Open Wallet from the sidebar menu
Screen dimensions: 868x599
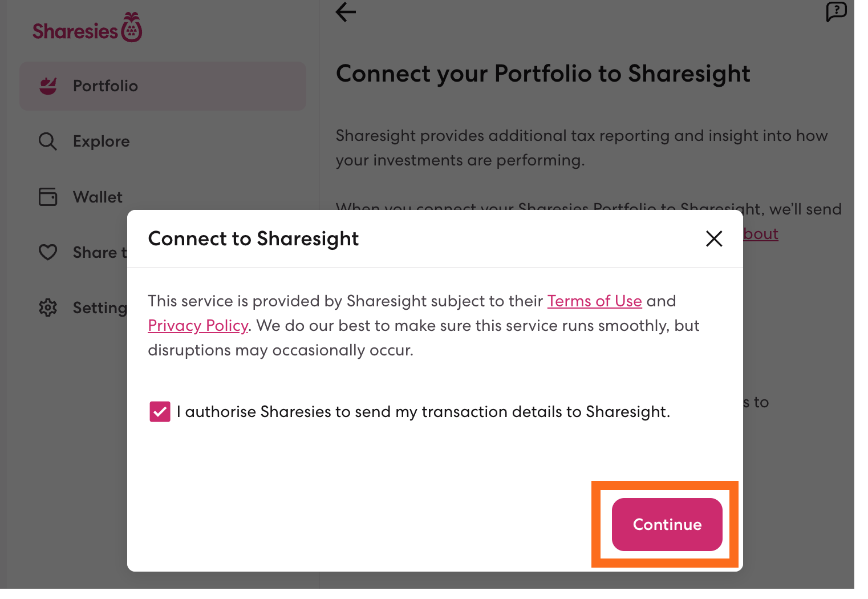pos(98,196)
